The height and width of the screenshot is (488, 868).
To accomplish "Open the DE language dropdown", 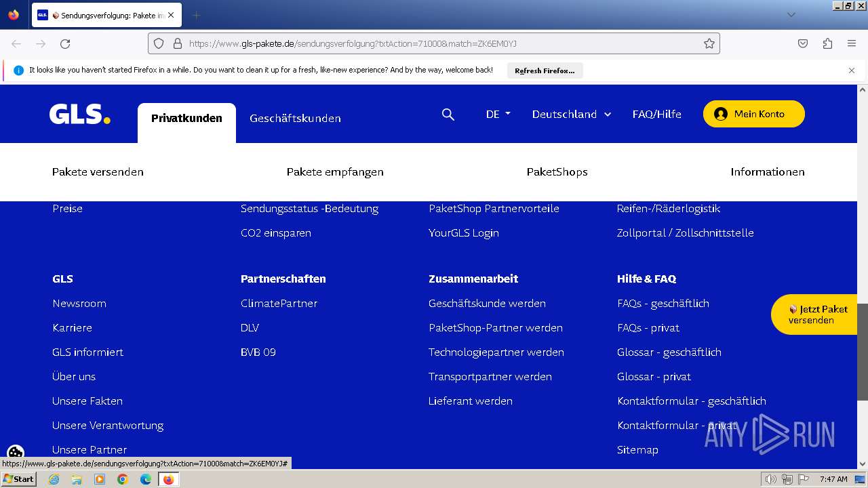I will (x=498, y=114).
